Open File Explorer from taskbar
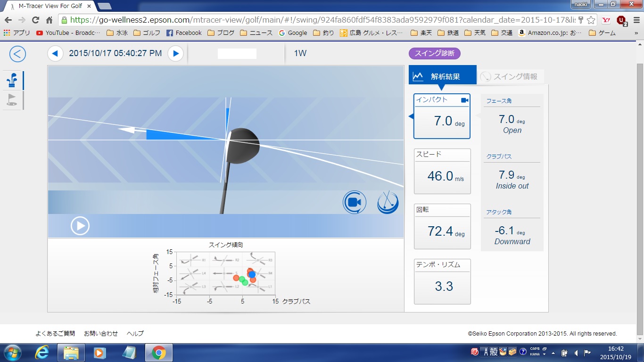The width and height of the screenshot is (644, 362). click(71, 353)
